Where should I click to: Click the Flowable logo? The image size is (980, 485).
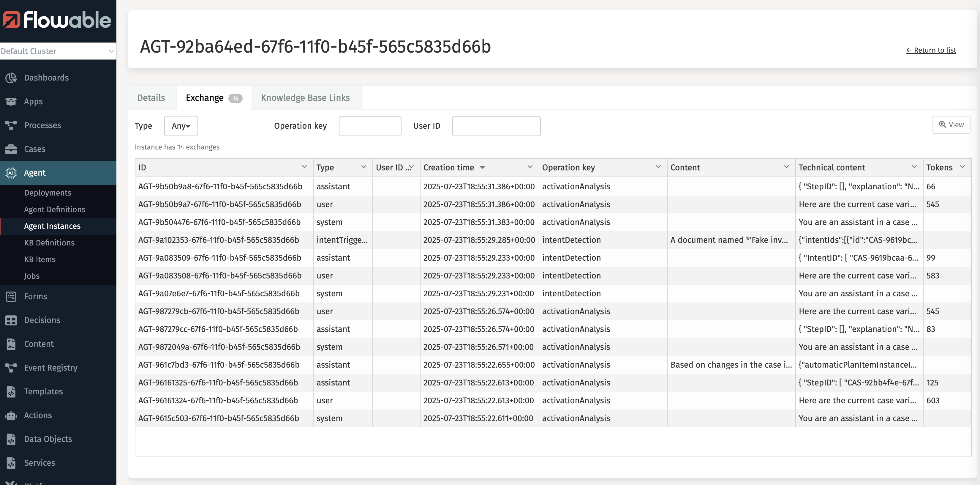[56, 20]
